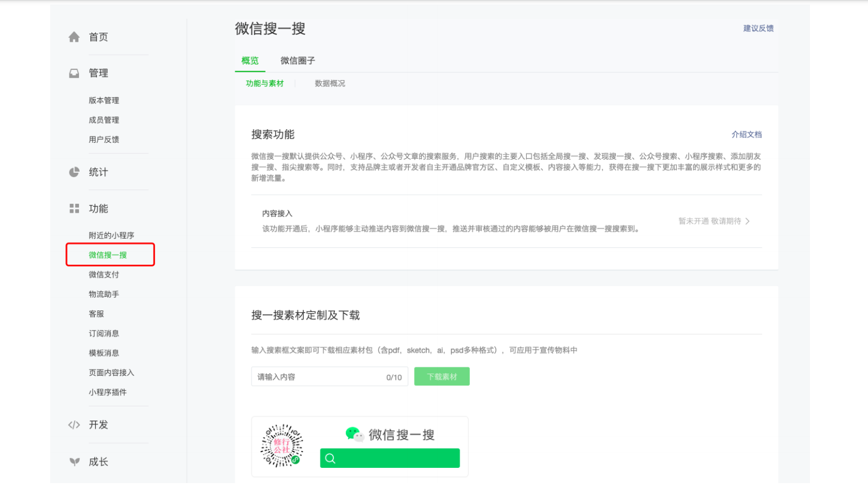The height and width of the screenshot is (500, 868).
Task: Click the 下载素材 button
Action: tap(442, 377)
